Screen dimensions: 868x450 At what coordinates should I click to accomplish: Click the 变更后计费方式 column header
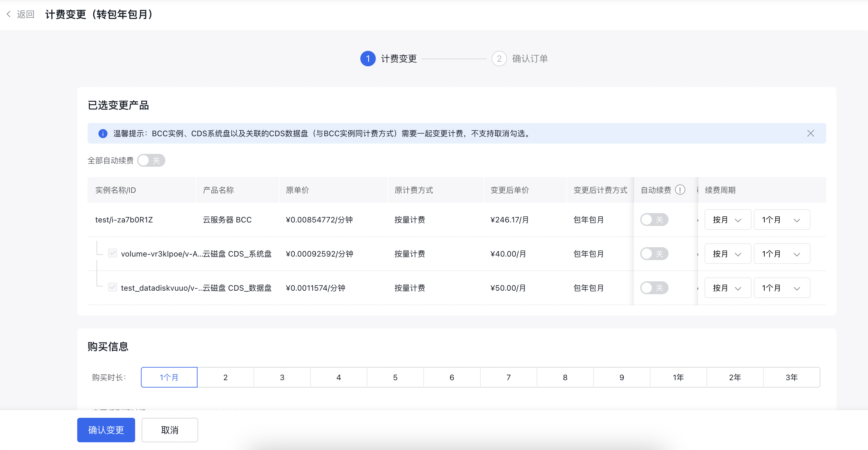click(600, 190)
